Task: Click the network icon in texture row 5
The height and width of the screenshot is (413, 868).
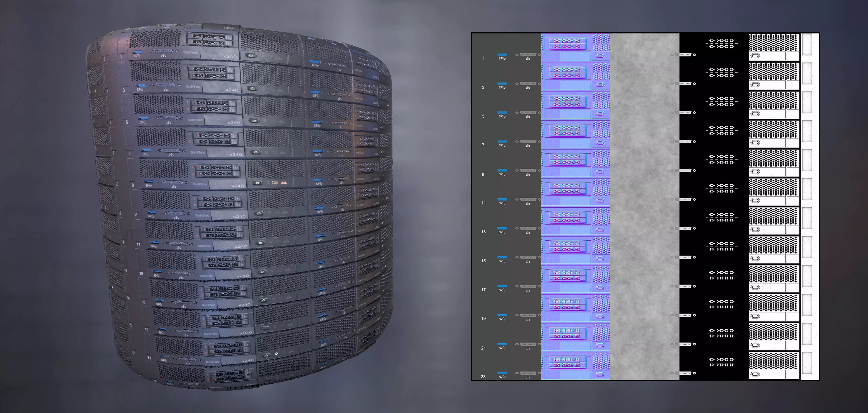Action: pos(528,117)
